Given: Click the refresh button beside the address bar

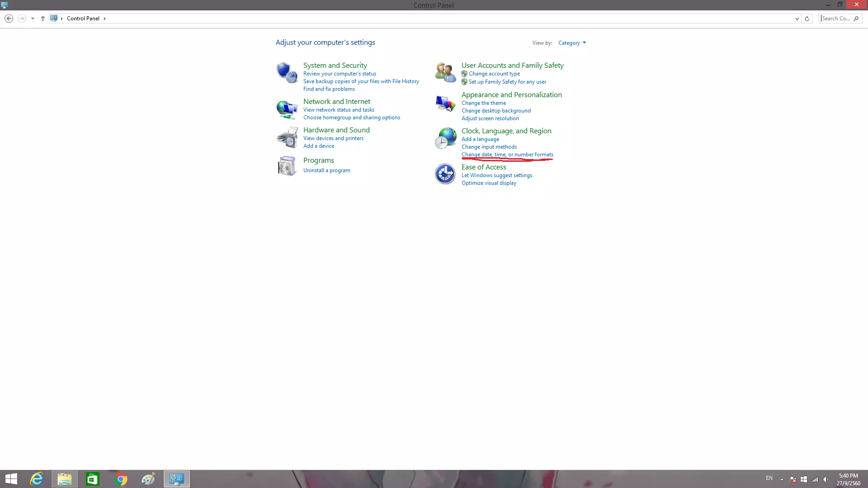Looking at the screenshot, I should click(x=807, y=19).
